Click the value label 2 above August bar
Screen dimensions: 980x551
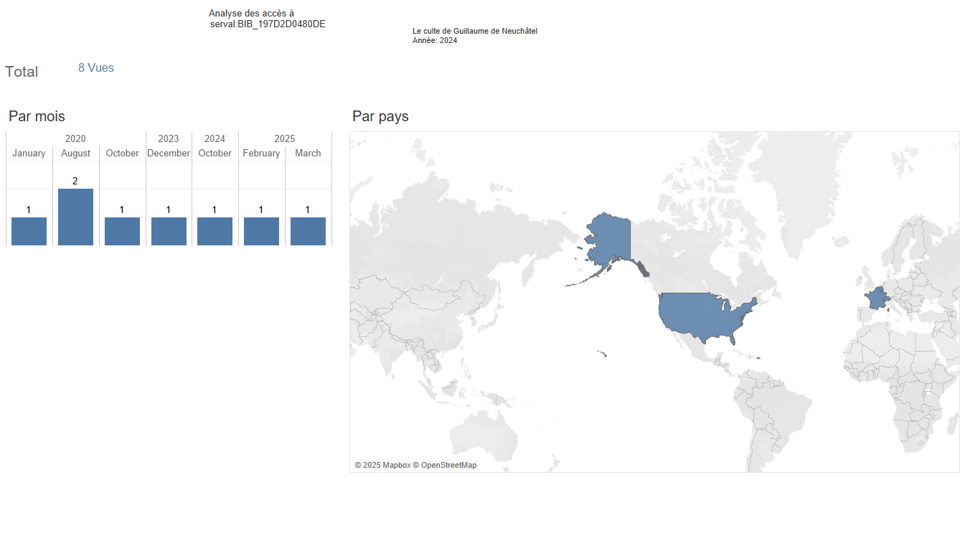coord(75,181)
